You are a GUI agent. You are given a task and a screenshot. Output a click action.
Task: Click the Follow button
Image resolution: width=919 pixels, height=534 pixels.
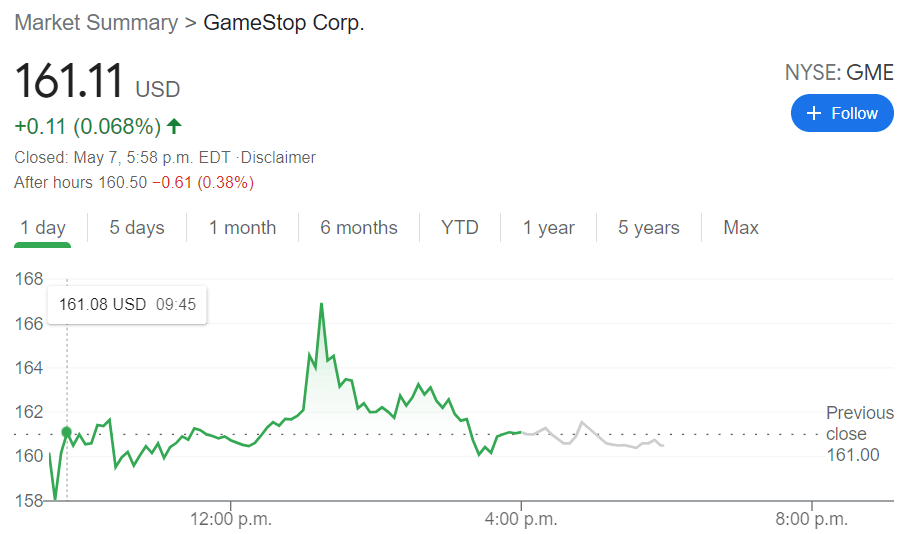click(x=841, y=113)
